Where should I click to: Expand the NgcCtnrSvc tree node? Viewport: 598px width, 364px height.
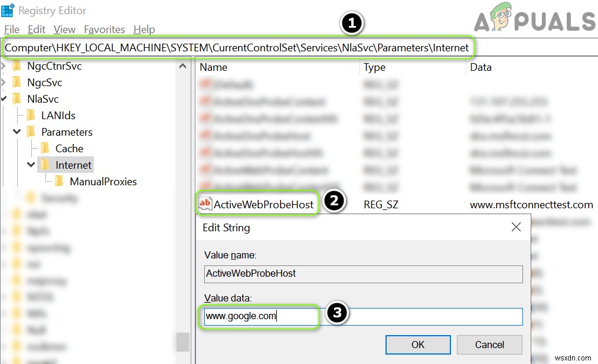click(4, 66)
